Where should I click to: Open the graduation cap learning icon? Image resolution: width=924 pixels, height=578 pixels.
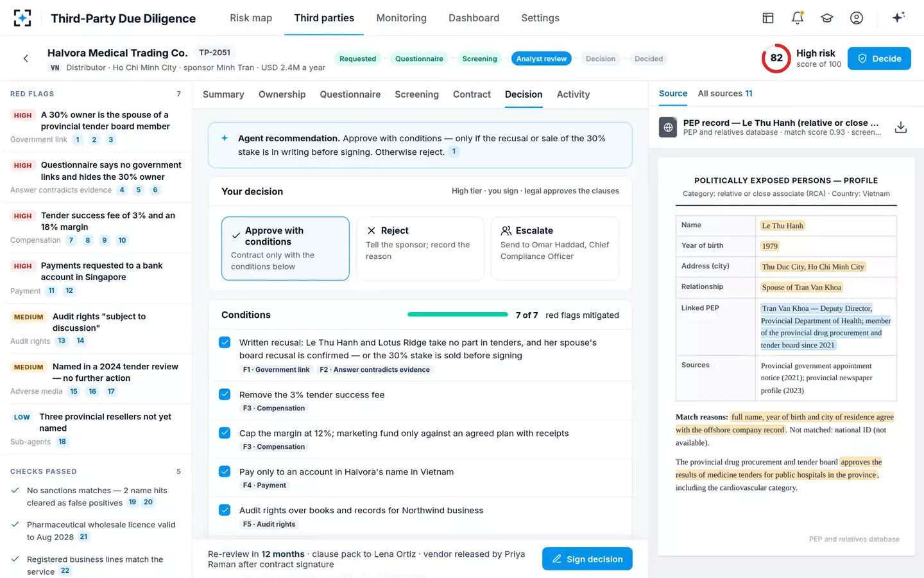(x=827, y=18)
